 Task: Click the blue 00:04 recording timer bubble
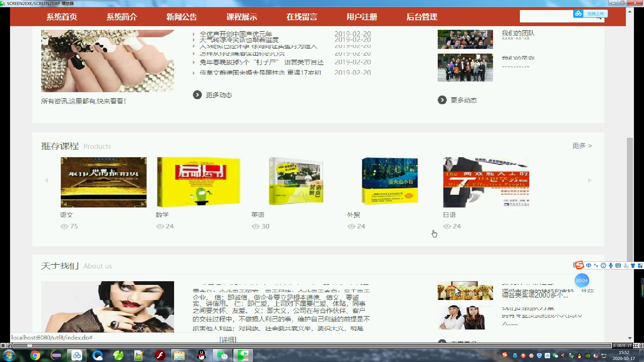[582, 281]
